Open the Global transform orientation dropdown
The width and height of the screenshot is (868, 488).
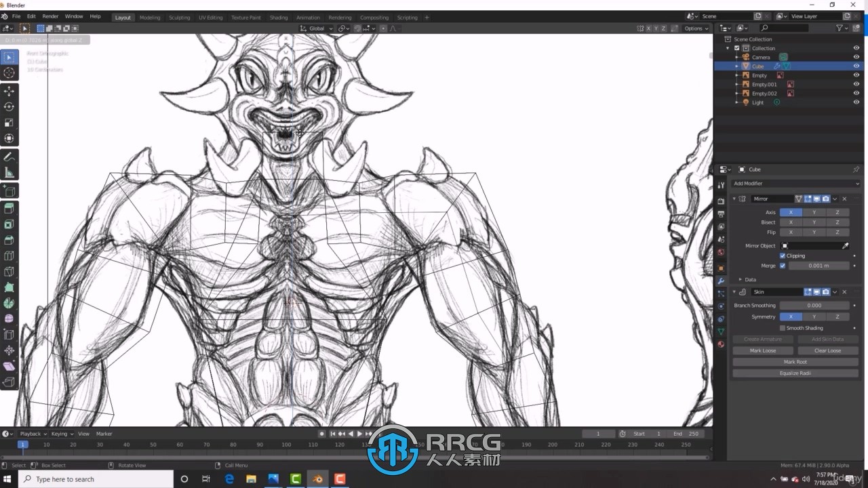[317, 28]
